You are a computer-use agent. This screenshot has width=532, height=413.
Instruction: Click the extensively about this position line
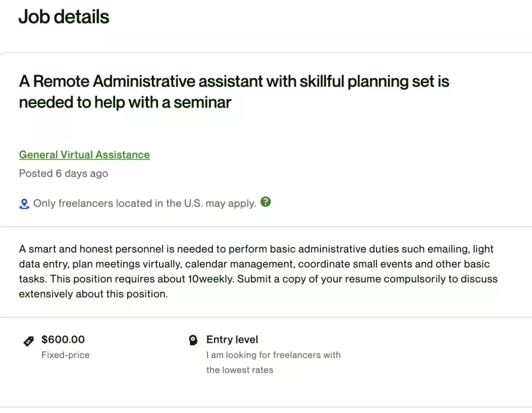coord(93,294)
